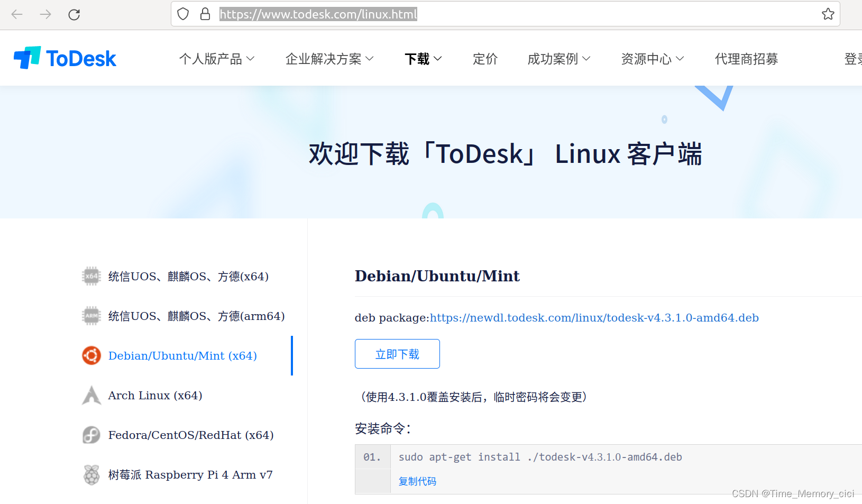Open the todesk-v4.3.1.0-amd64.deb package link
Screen dimensions: 862x504
click(x=594, y=318)
